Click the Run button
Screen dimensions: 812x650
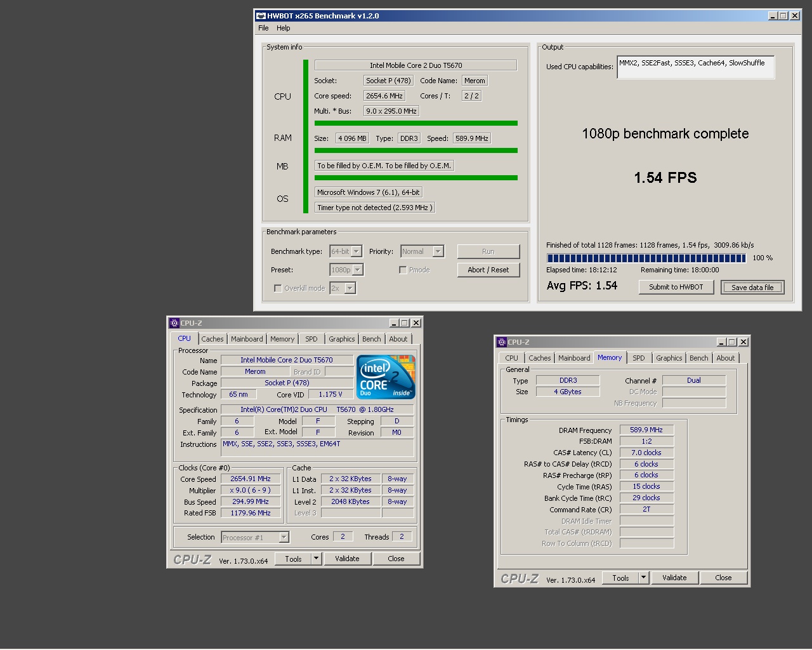(488, 251)
